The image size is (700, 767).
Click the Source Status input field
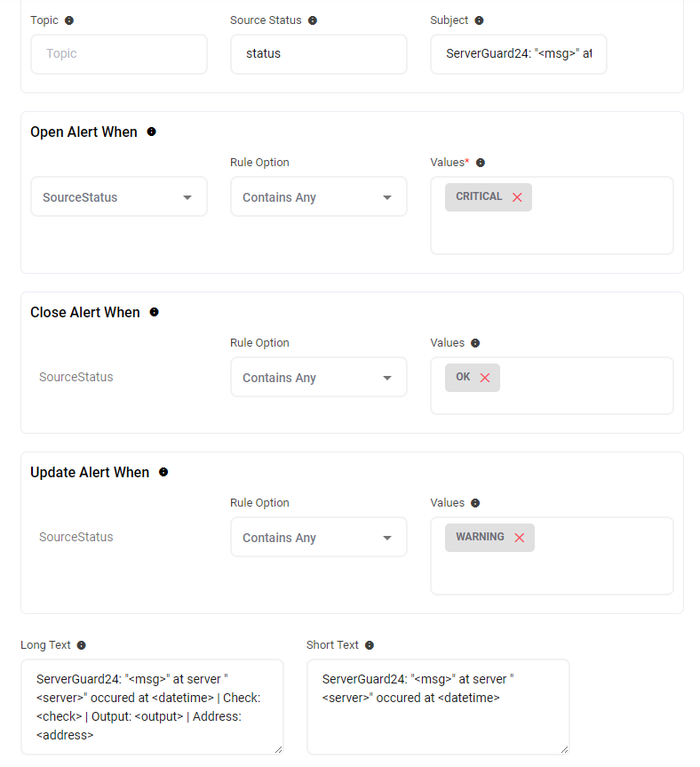tap(318, 53)
